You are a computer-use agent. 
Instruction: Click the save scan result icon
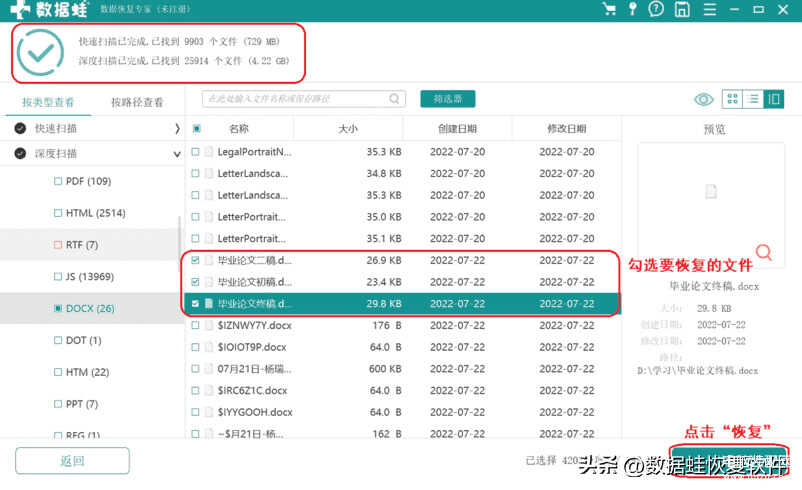coord(682,9)
